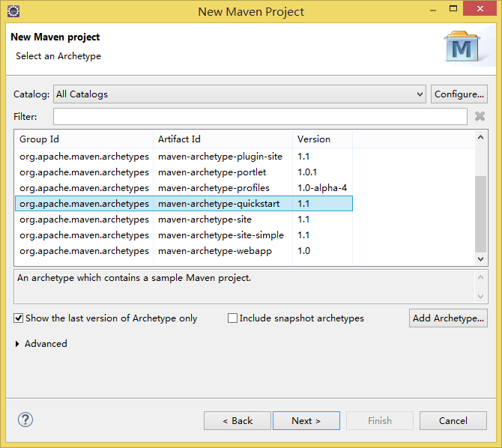
Task: Click the Eclipse icon in title bar
Action: point(13,11)
